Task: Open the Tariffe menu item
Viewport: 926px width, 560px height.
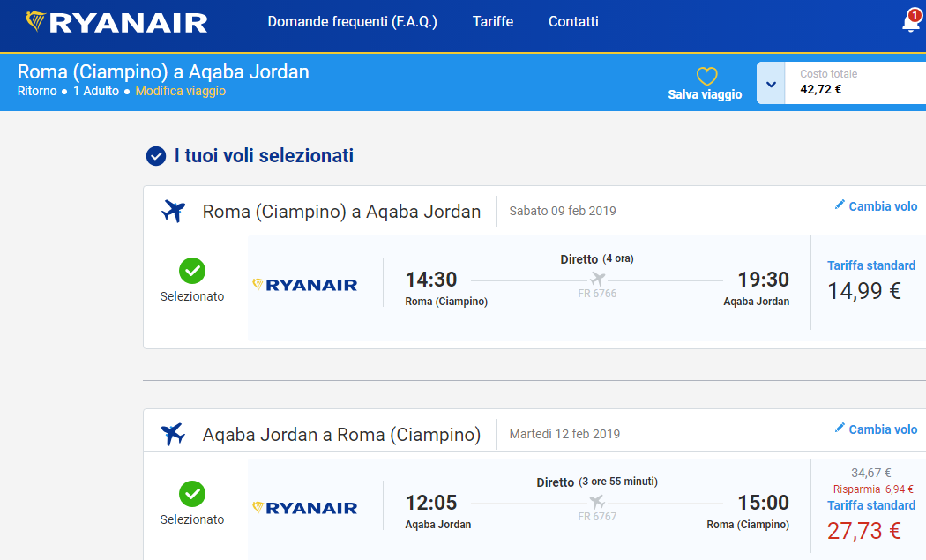Action: (x=492, y=22)
